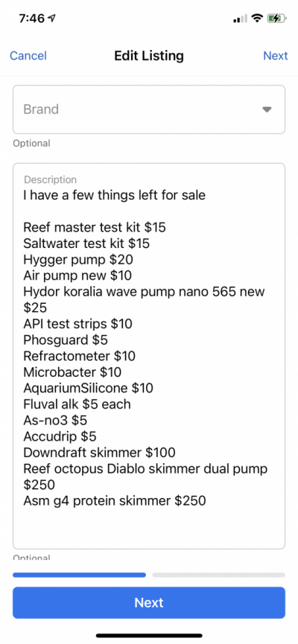Select the Brand field
The image size is (298, 644).
pyautogui.click(x=149, y=109)
